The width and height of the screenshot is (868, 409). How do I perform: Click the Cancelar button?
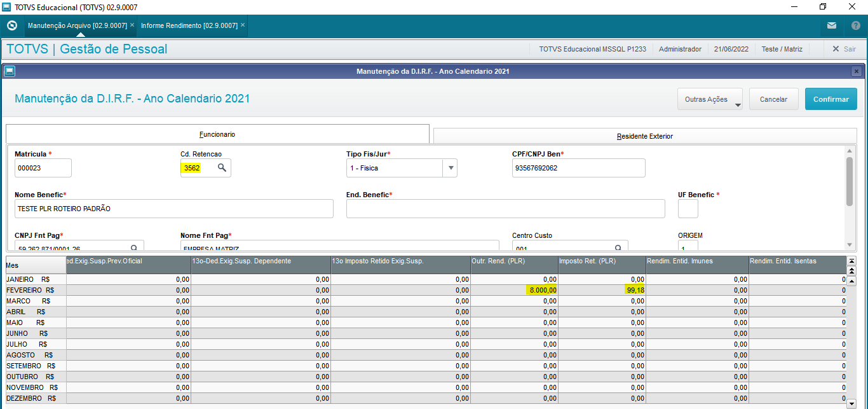point(774,99)
